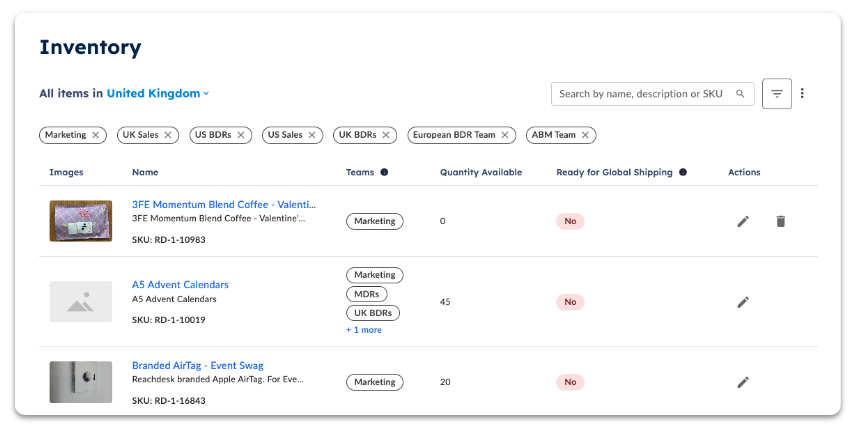The image size is (857, 431).
Task: Remove the US BDRs filter chip
Action: [x=240, y=135]
